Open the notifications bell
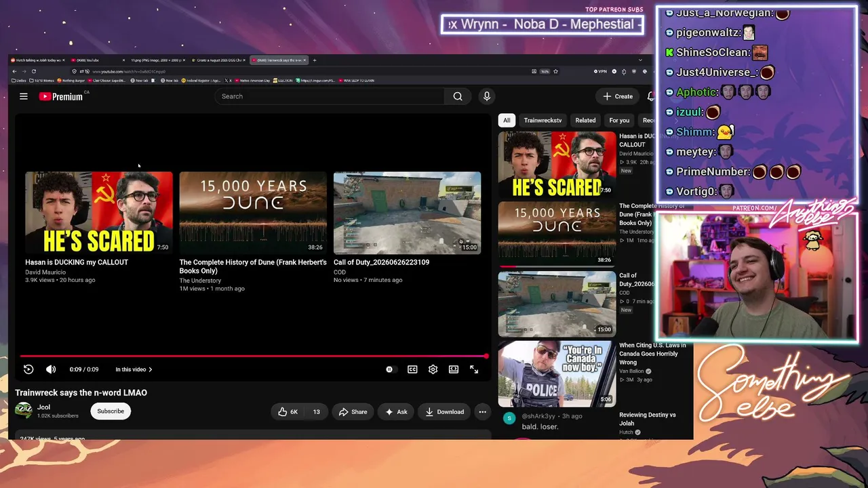Screen dimensions: 868x488 pyautogui.click(x=650, y=96)
